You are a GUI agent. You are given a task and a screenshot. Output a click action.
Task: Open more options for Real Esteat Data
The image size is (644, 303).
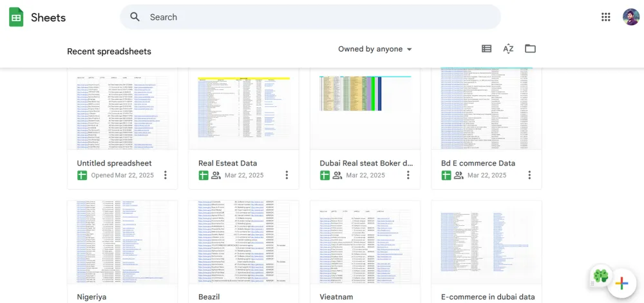point(287,175)
